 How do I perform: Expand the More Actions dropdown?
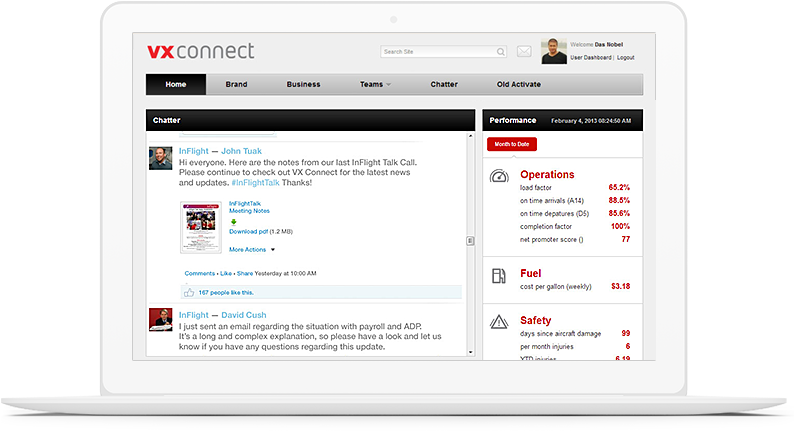[252, 250]
